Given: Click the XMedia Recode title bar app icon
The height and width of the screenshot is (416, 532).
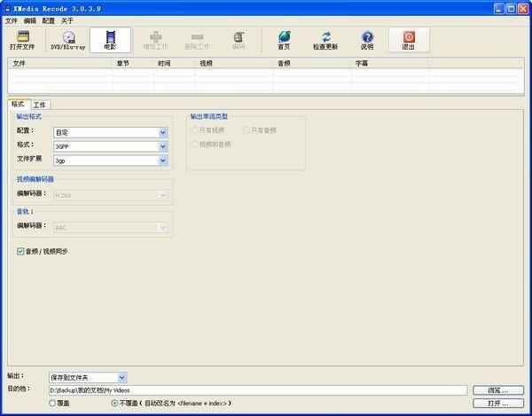Looking at the screenshot, I should click(8, 9).
